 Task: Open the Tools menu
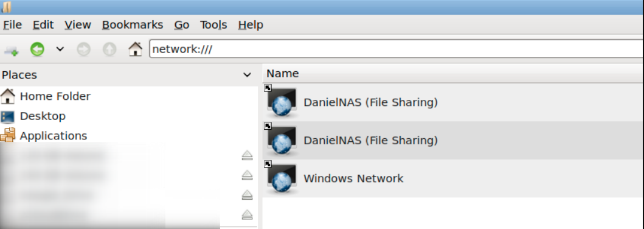click(x=213, y=25)
